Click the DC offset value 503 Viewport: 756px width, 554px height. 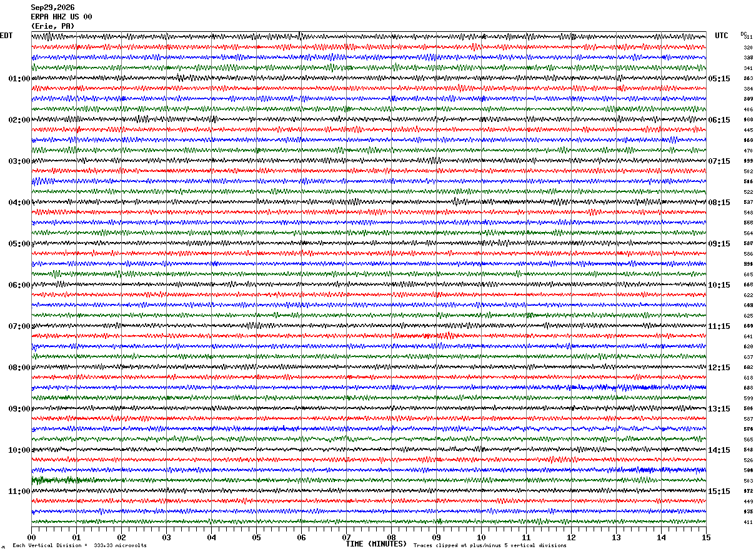[748, 481]
